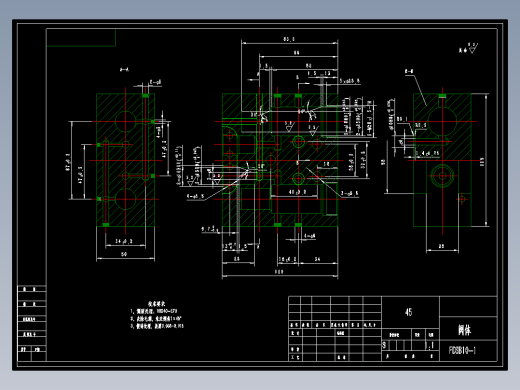
Task: Click the part name 阀体 in title block
Action: 464,330
